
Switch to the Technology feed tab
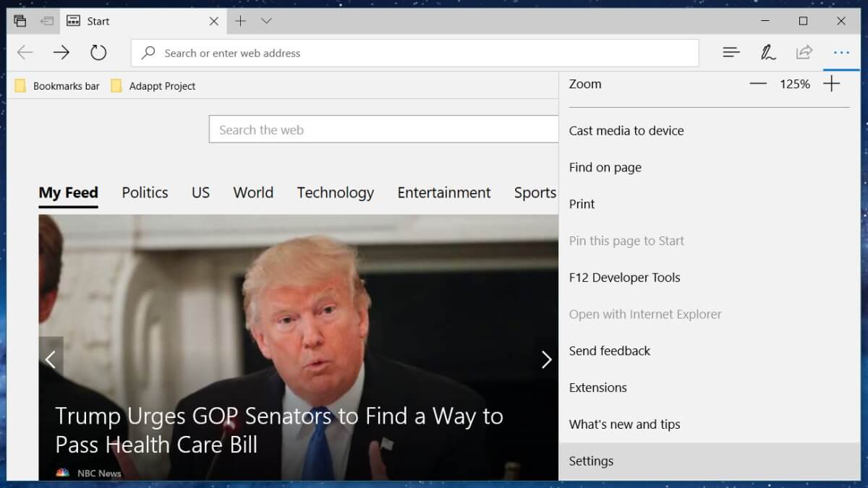pyautogui.click(x=335, y=192)
